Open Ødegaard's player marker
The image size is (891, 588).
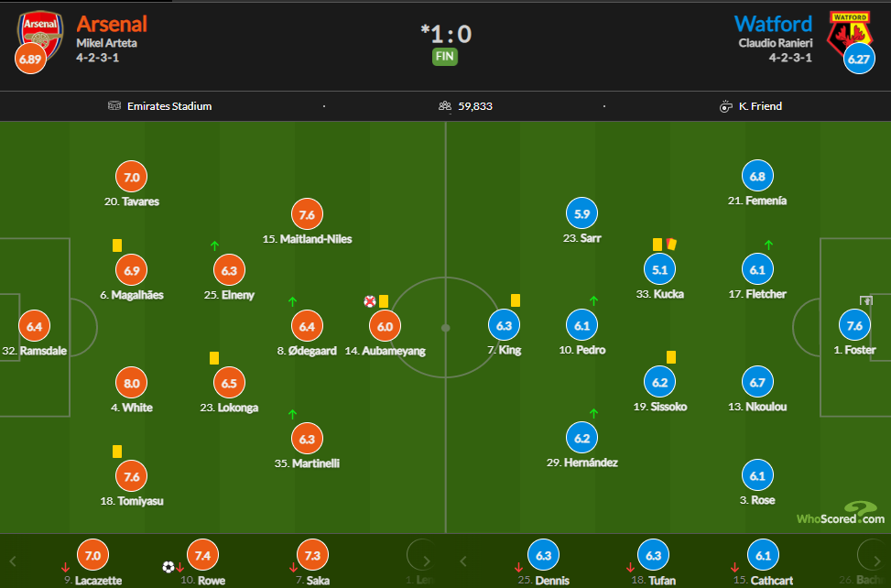pyautogui.click(x=307, y=326)
